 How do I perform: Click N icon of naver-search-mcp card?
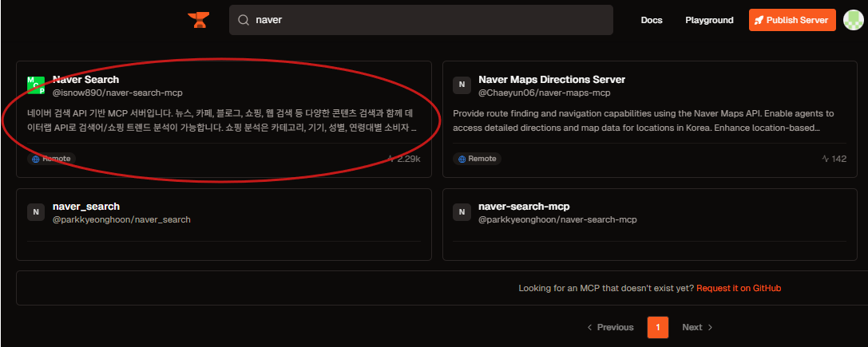[462, 212]
